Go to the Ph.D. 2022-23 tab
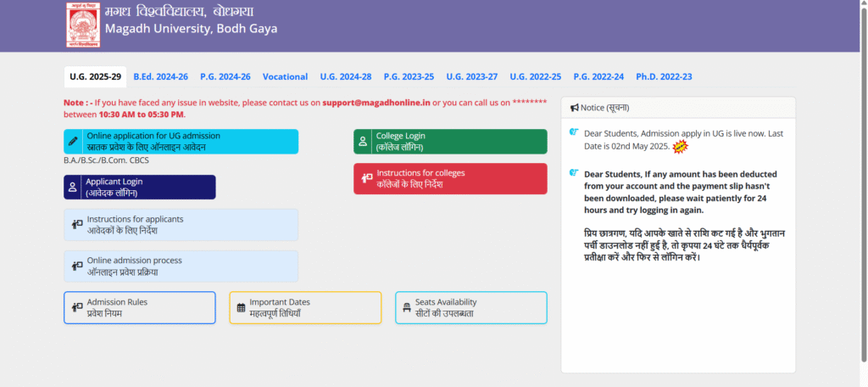Viewport: 868px width, 387px height. [664, 76]
